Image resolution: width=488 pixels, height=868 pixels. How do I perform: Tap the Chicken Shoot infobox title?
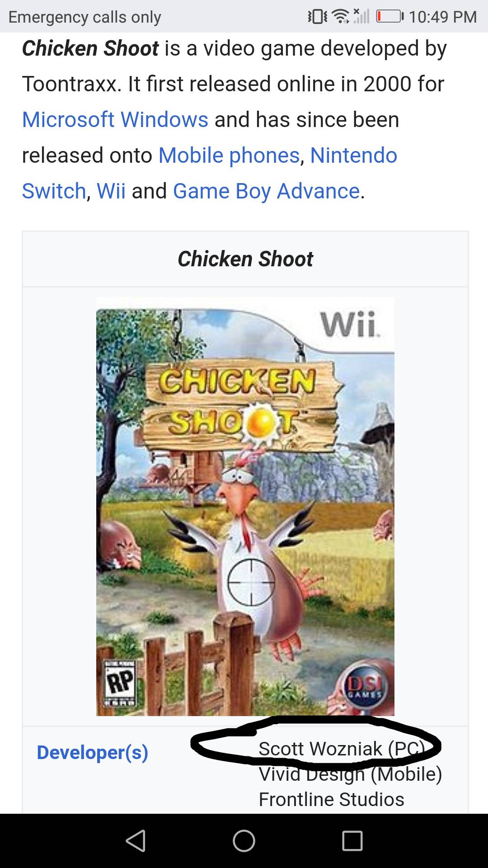pyautogui.click(x=245, y=259)
